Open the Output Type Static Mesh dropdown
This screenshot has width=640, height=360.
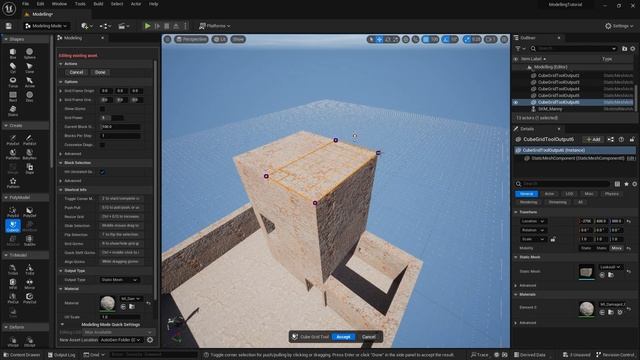pos(119,280)
